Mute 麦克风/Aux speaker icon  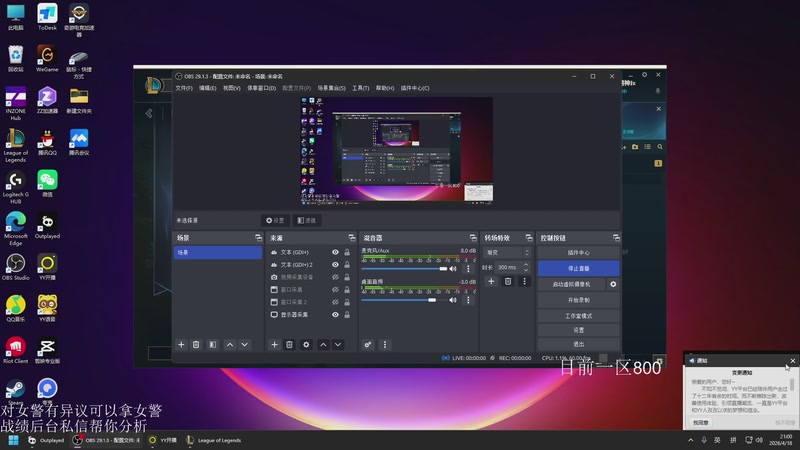point(453,268)
